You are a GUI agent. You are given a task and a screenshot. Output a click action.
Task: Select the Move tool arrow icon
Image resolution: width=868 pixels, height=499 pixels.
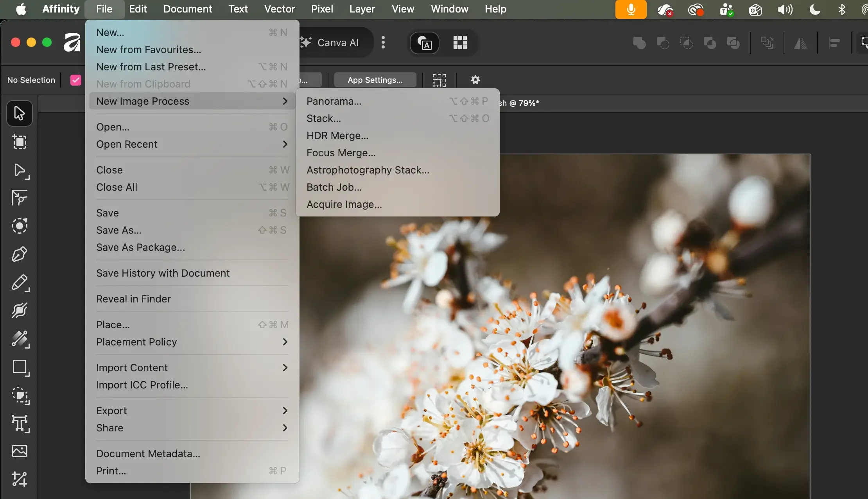pyautogui.click(x=19, y=113)
